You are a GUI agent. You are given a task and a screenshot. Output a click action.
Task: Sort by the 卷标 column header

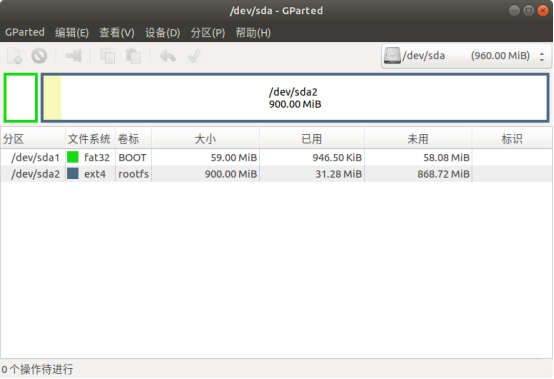click(x=134, y=139)
